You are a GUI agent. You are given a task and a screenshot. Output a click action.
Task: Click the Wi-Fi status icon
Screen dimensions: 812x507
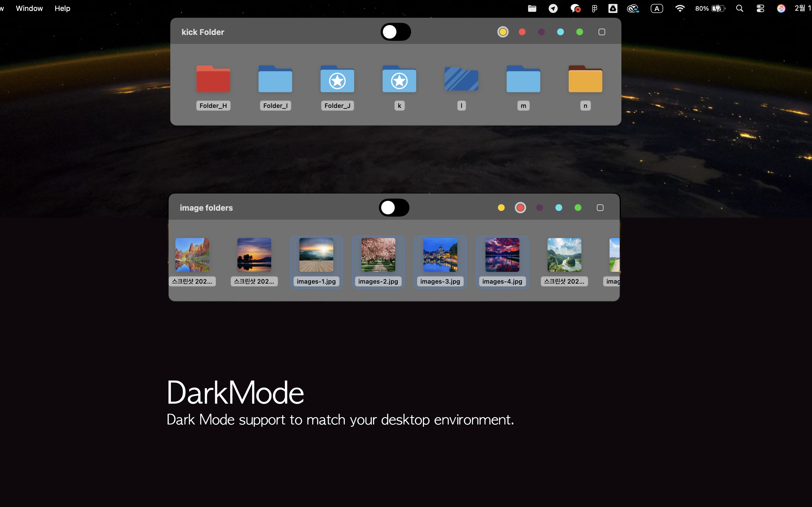(x=680, y=8)
